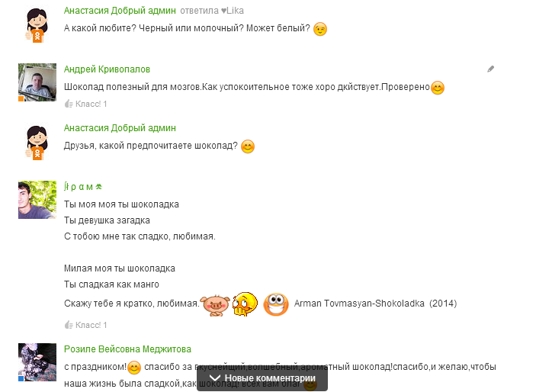Open first Анастасия Добрый админ name link
Viewport: 536px width, 392px height.
pyautogui.click(x=120, y=11)
